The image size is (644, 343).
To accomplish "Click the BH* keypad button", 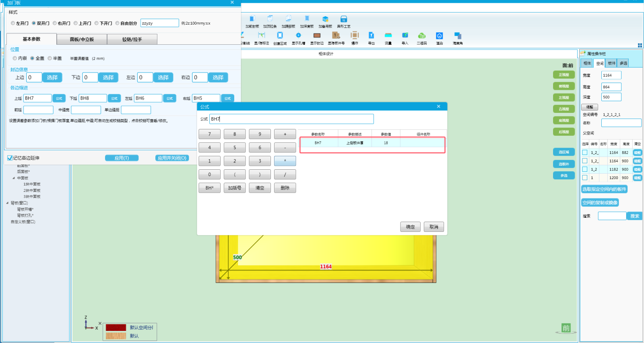I will (209, 188).
